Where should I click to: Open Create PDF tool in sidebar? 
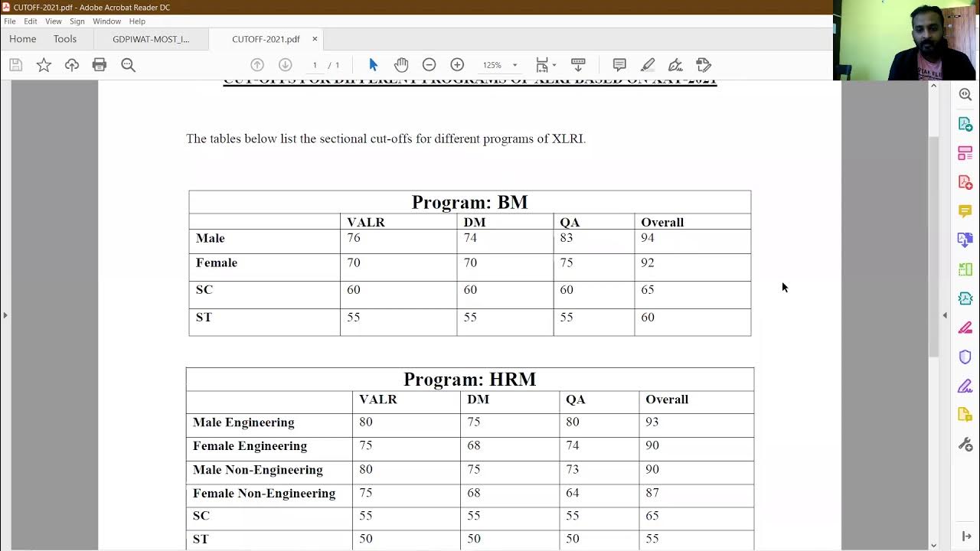coord(965,182)
